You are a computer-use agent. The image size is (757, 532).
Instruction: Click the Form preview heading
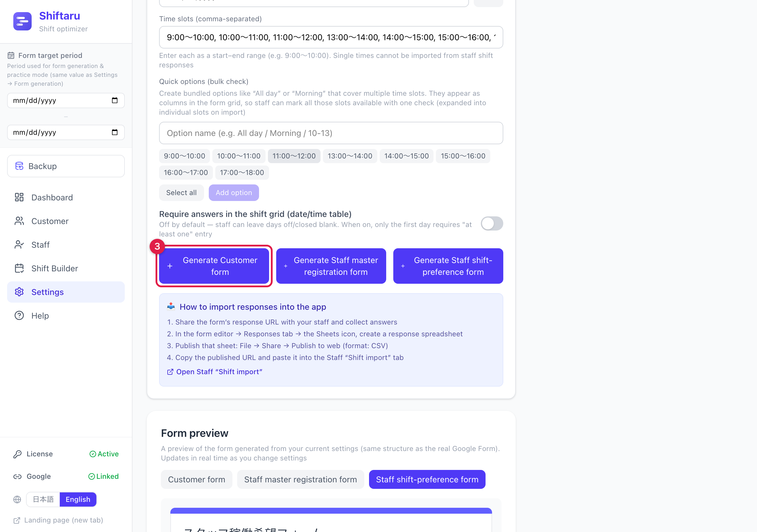point(195,433)
